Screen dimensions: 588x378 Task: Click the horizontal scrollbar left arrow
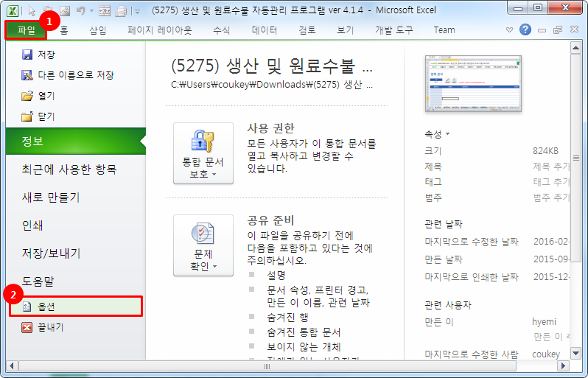[x=12, y=365]
